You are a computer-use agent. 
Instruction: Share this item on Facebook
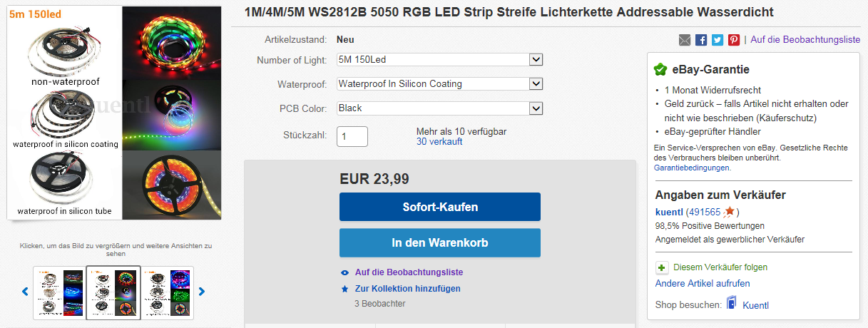tap(701, 40)
